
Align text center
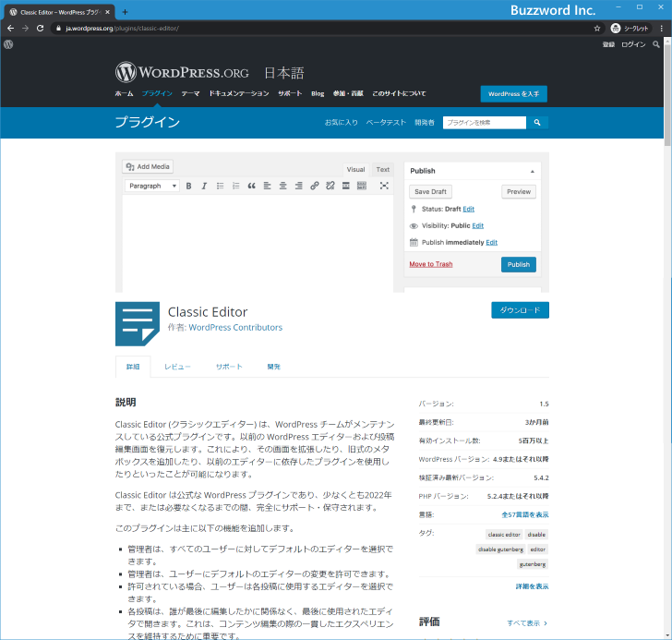tap(282, 186)
